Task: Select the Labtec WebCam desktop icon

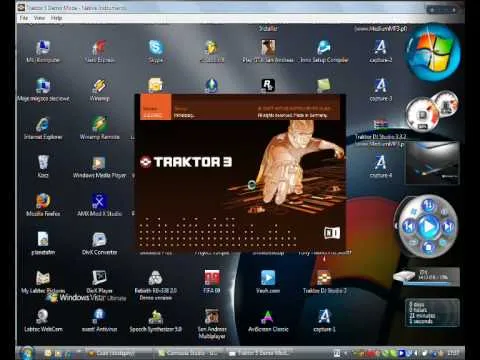Action: pos(43,320)
